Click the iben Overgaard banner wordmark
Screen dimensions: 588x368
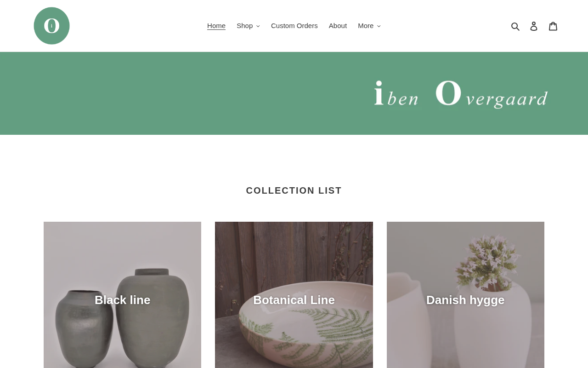pyautogui.click(x=461, y=94)
